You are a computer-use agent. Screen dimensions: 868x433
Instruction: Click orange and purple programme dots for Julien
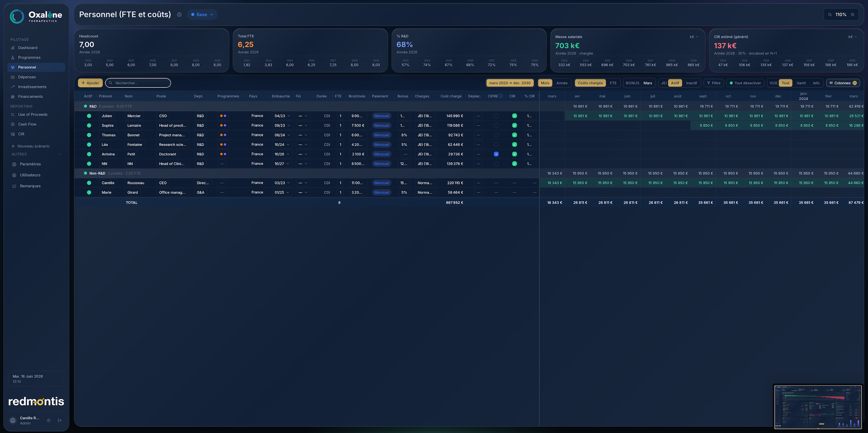tap(223, 116)
